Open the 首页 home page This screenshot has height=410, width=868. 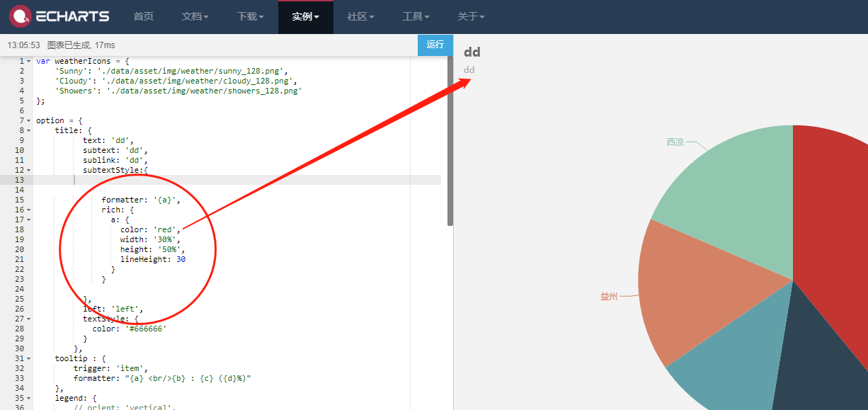(144, 16)
